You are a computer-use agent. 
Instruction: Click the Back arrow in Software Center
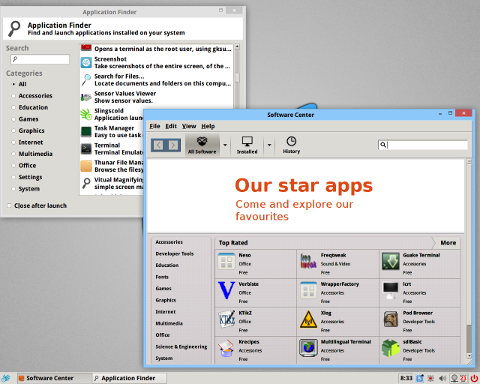click(158, 145)
